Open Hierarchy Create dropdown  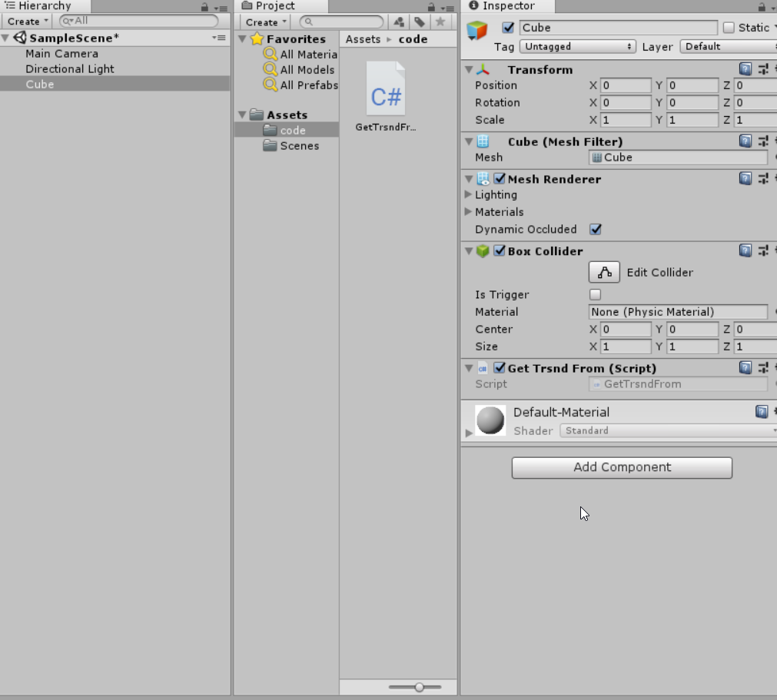click(27, 22)
